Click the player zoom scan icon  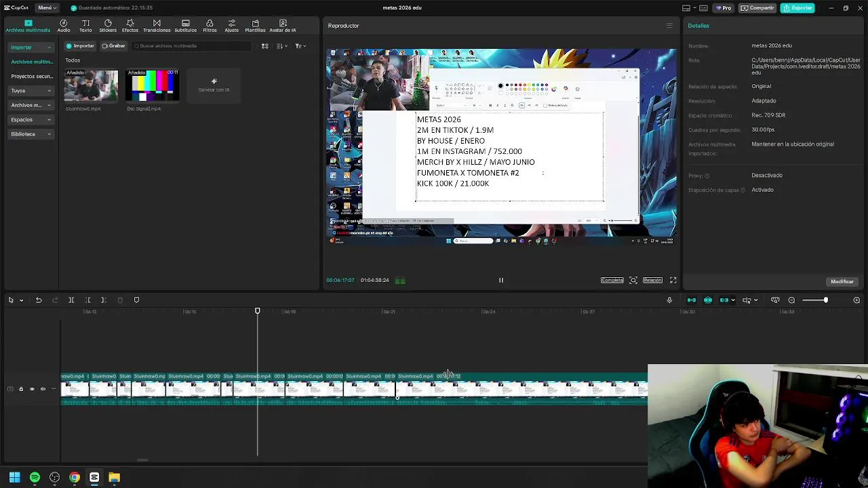click(x=633, y=280)
